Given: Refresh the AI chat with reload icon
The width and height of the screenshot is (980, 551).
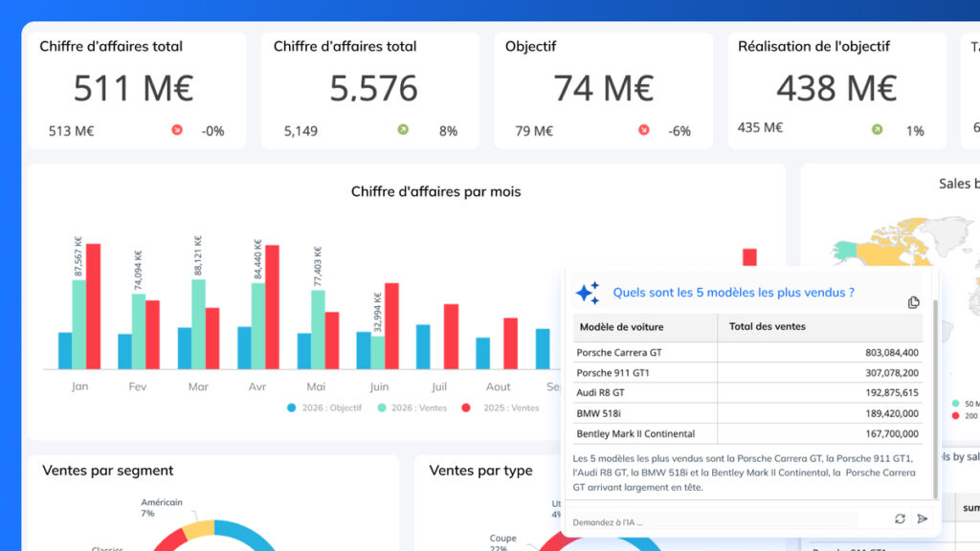Looking at the screenshot, I should (x=900, y=518).
